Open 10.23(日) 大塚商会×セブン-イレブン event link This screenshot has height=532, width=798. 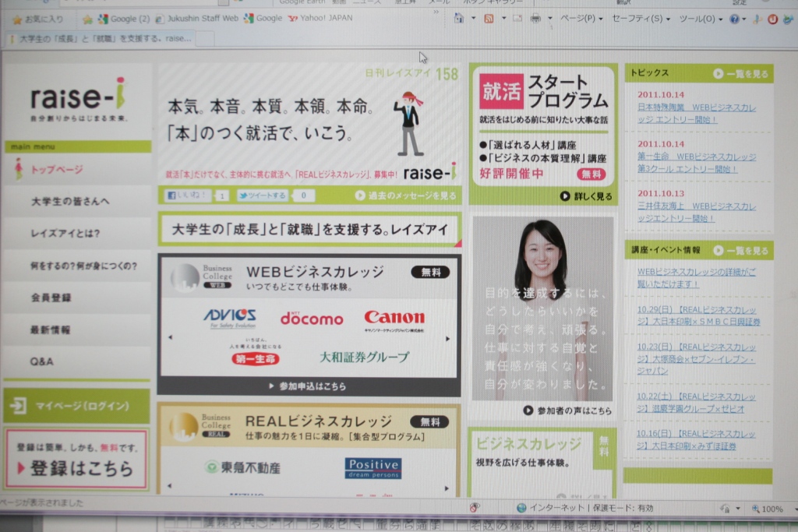696,358
